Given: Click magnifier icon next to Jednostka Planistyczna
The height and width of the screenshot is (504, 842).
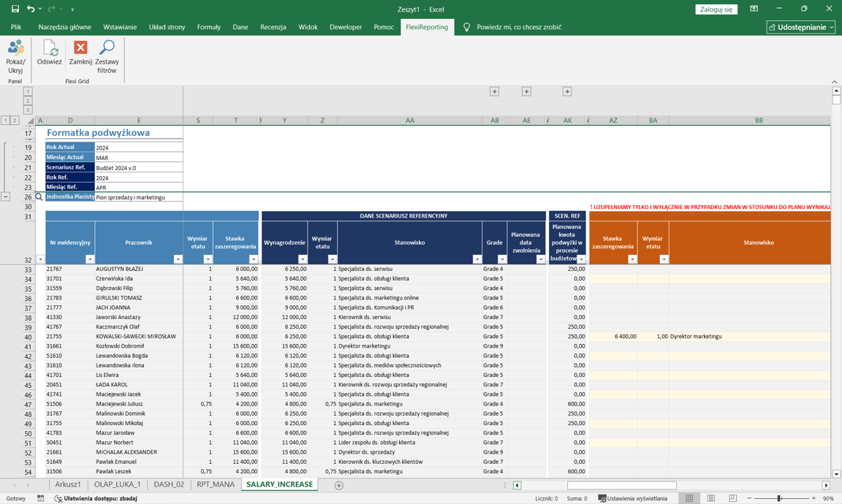Looking at the screenshot, I should 39,197.
